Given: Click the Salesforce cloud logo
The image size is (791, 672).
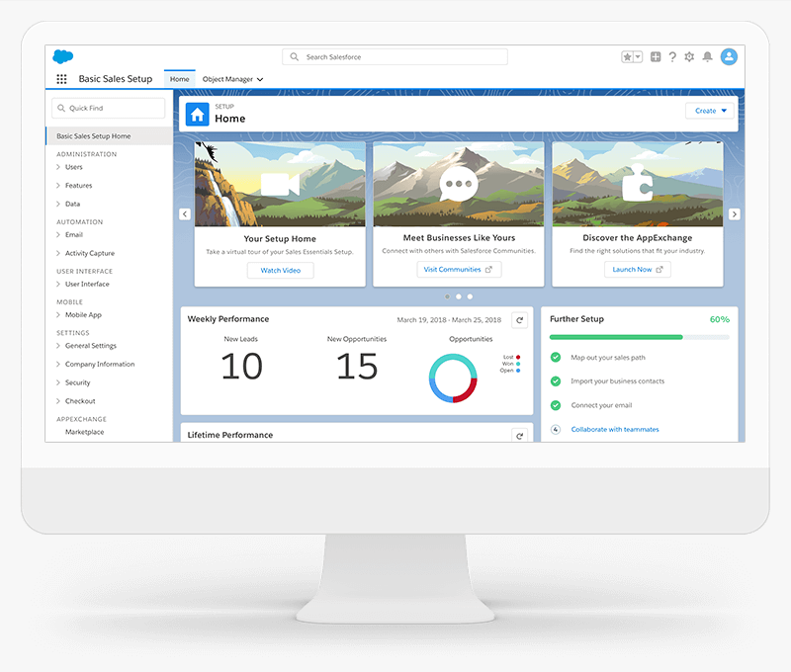Looking at the screenshot, I should 63,56.
